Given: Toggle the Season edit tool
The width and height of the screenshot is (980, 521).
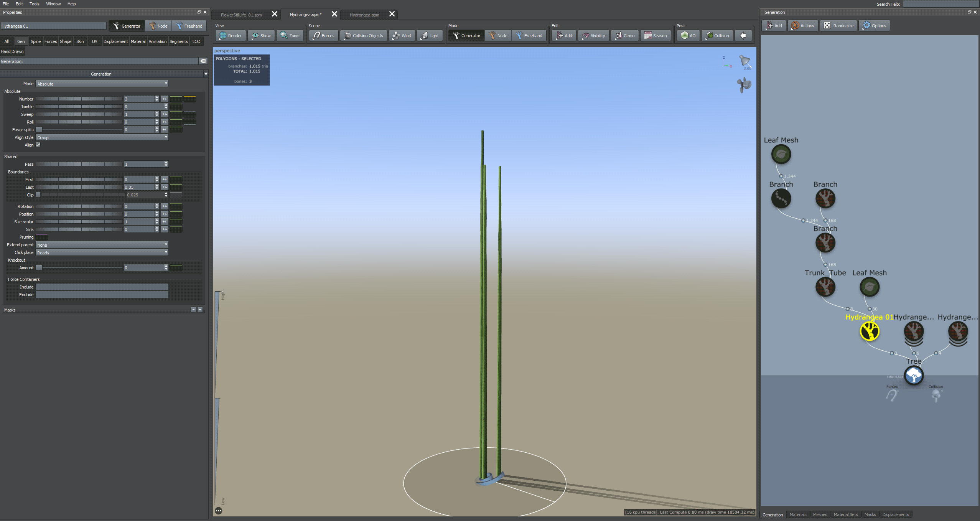Looking at the screenshot, I should [x=656, y=36].
